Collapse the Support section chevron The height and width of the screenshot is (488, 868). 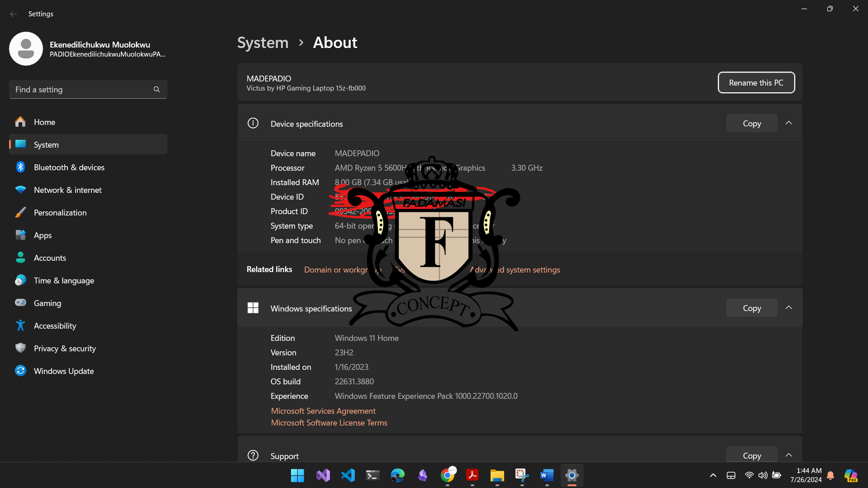(789, 455)
